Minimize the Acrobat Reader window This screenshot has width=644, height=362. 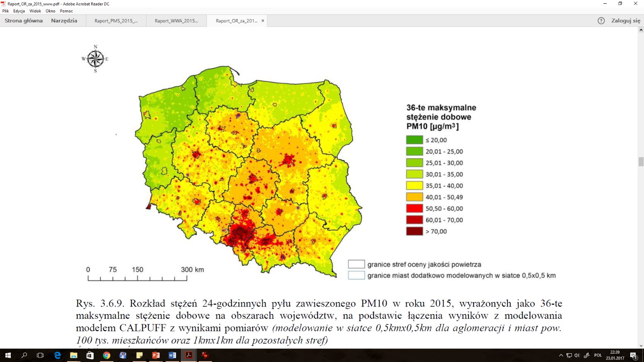click(x=605, y=4)
